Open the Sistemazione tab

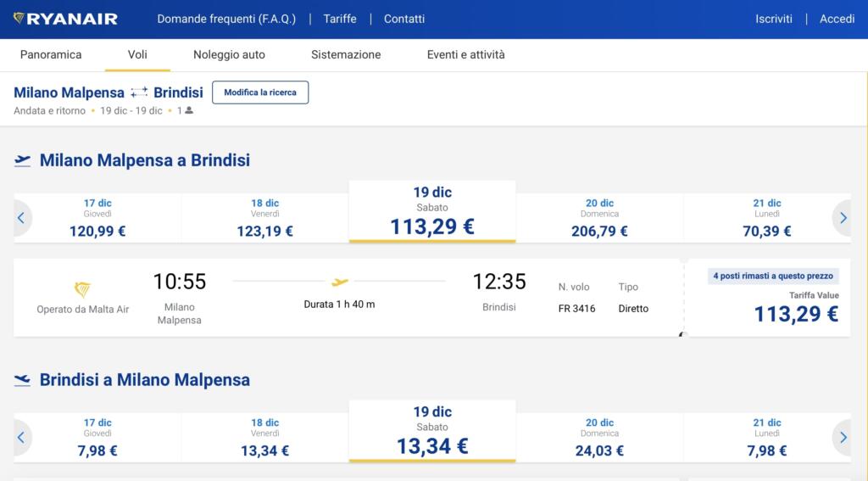click(346, 55)
